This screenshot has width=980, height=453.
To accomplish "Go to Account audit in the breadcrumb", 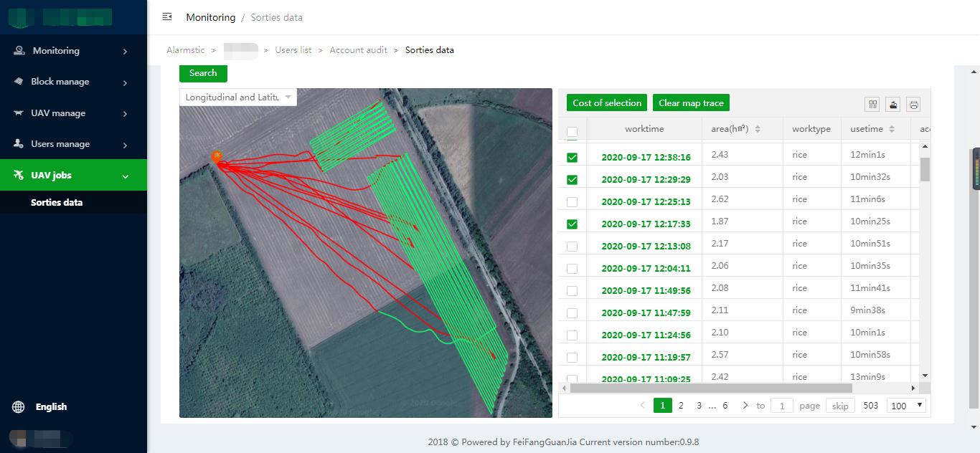I will (358, 49).
